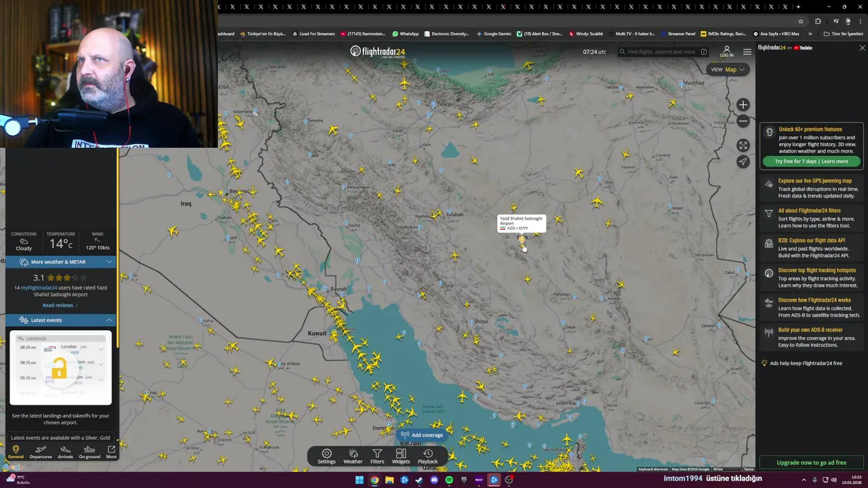Open the Arrivals tab

tap(65, 451)
